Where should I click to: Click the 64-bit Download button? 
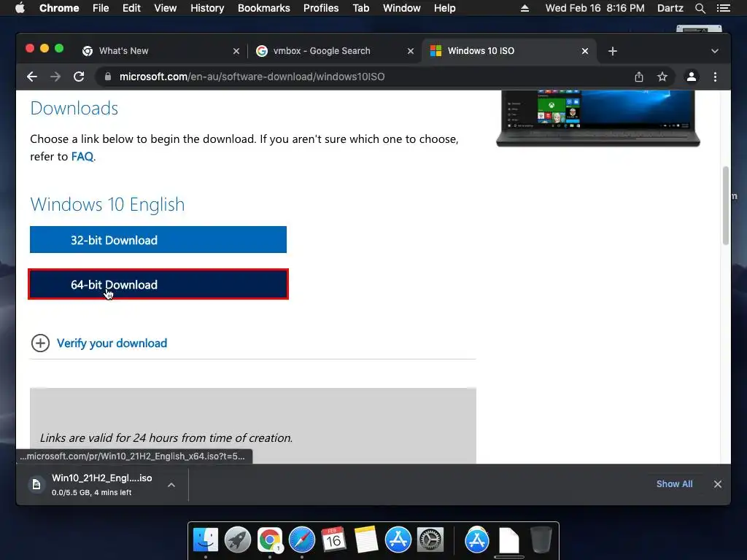click(x=158, y=284)
